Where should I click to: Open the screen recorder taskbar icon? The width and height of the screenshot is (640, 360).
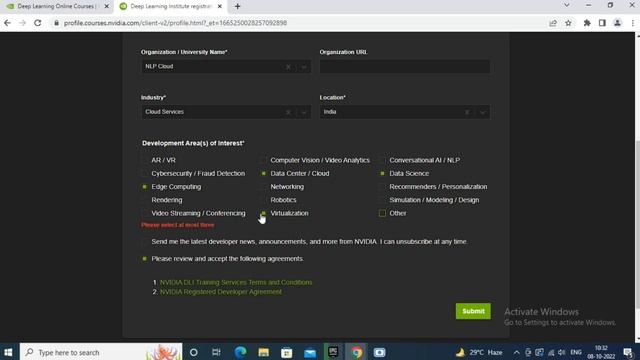[379, 352]
